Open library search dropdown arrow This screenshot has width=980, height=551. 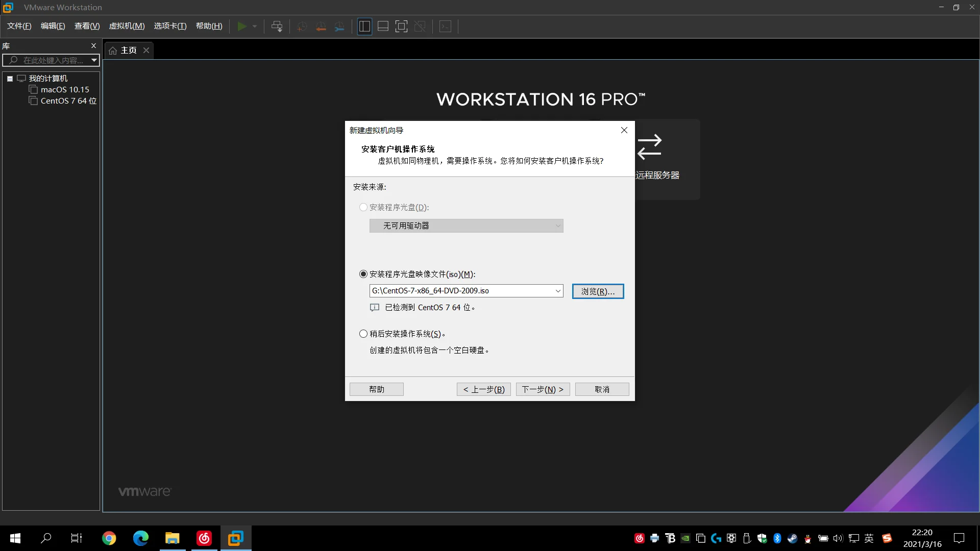94,60
